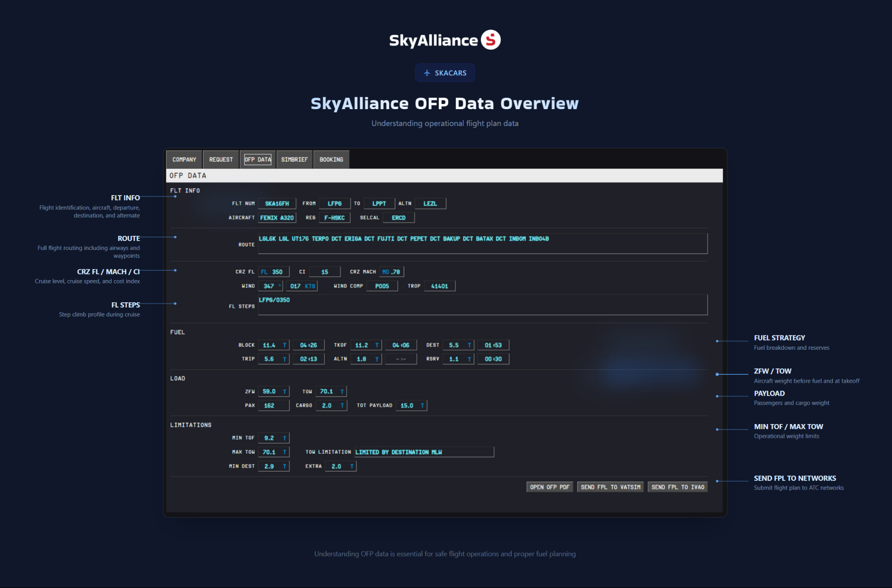Click the ALTN field showing LEZL
892x588 pixels.
[x=430, y=203]
